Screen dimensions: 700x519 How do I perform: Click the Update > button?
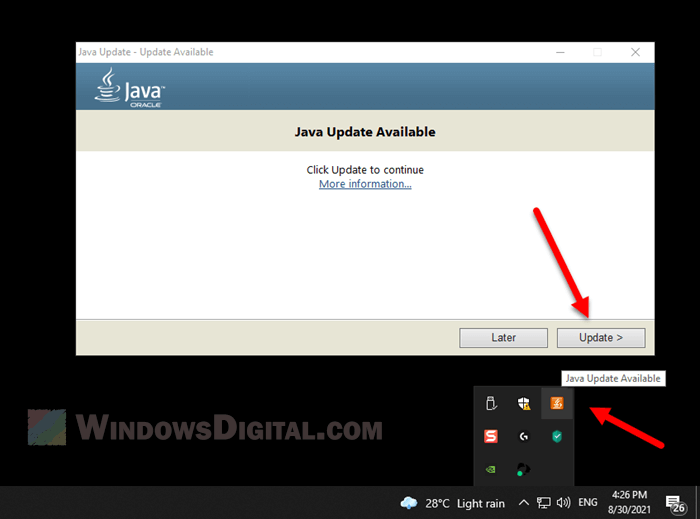pyautogui.click(x=601, y=338)
